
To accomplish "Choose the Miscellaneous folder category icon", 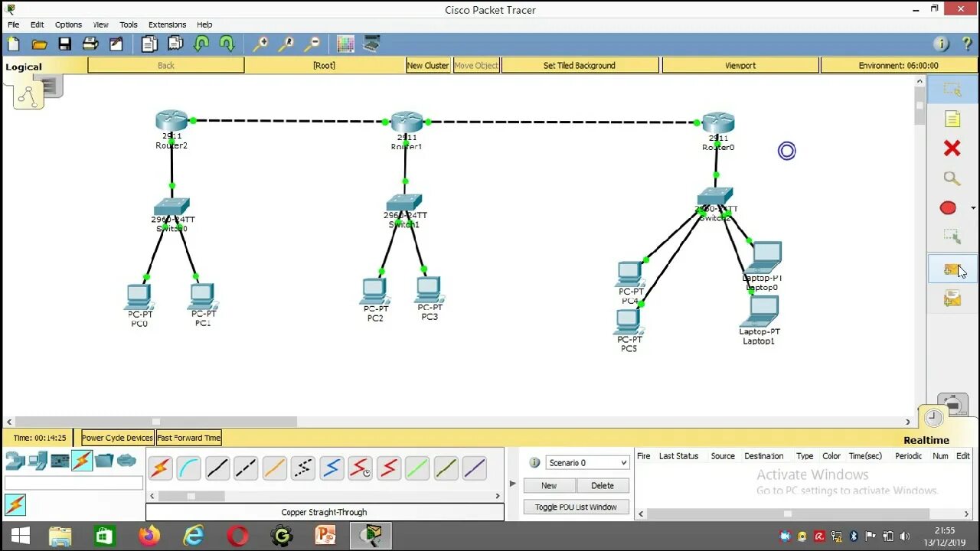I will point(104,461).
